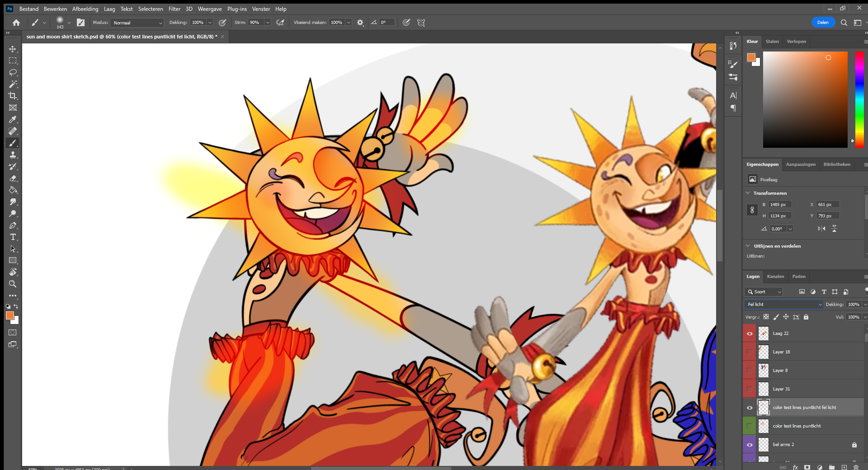868x470 pixels.
Task: Open the search icon near Delen
Action: tap(844, 23)
